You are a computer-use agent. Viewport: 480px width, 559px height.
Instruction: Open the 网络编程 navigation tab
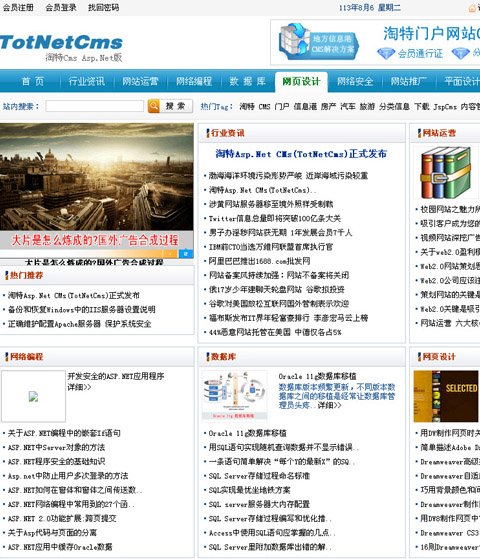(x=194, y=81)
